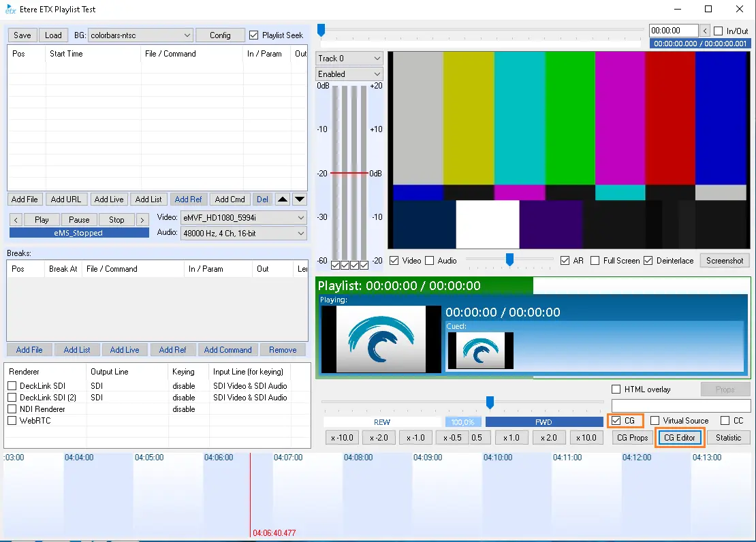Click the Screenshot button
The image size is (756, 542).
(x=724, y=261)
